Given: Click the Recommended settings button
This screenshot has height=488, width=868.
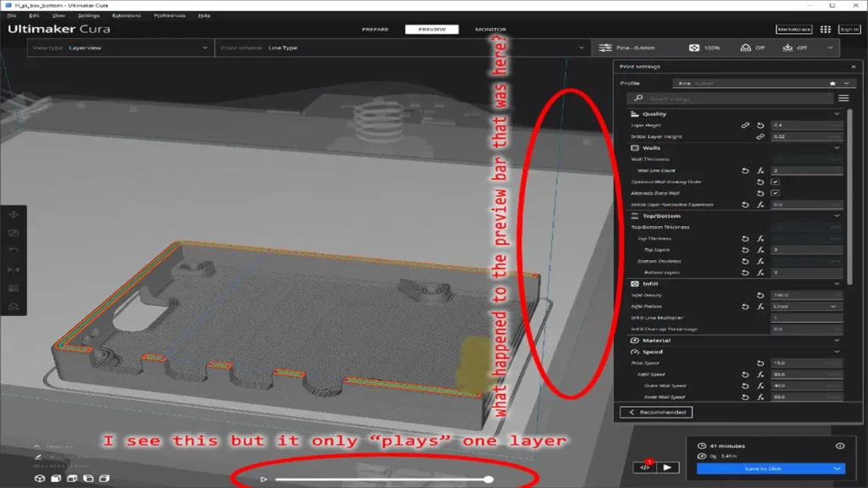Looking at the screenshot, I should coord(656,413).
